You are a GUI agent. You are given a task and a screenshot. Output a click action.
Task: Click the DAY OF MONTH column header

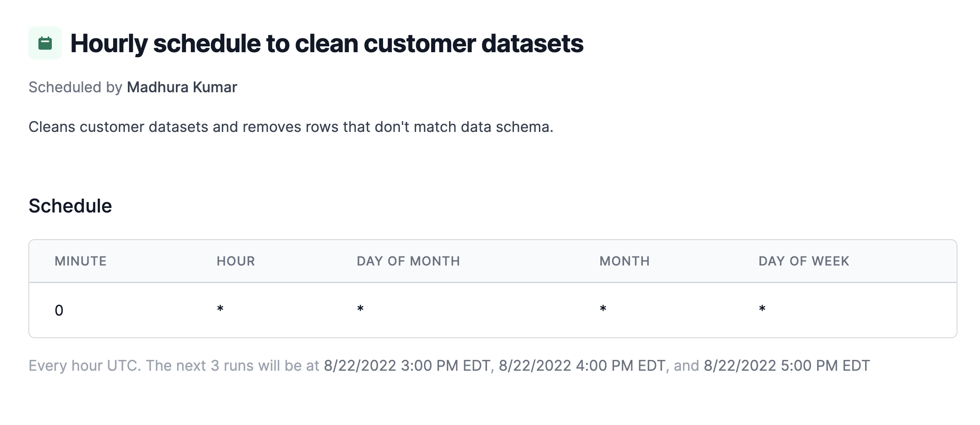408,261
